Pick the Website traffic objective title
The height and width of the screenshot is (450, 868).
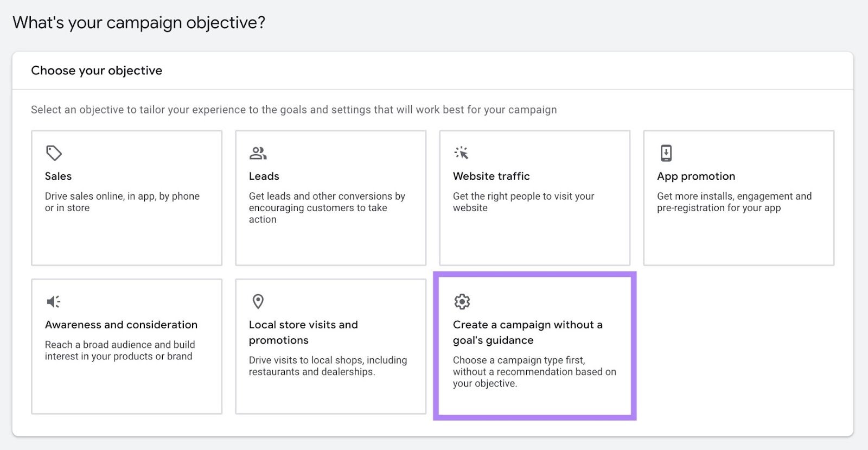492,176
